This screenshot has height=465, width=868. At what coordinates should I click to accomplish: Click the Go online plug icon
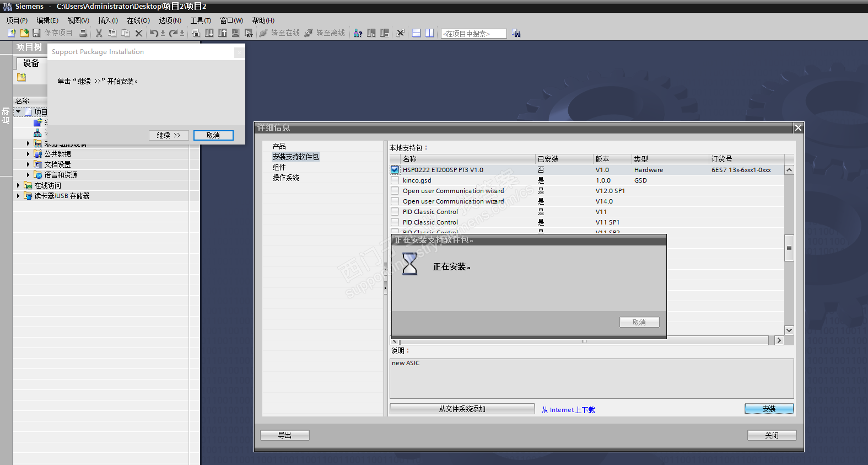point(263,33)
